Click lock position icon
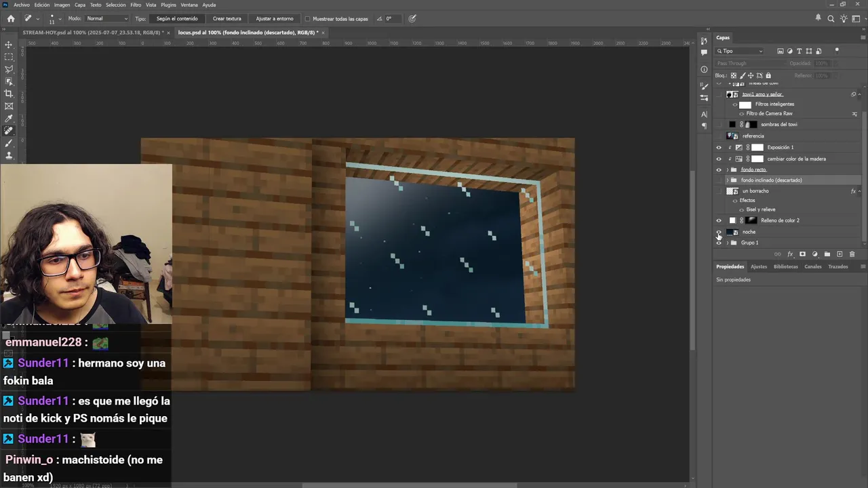The image size is (868, 488). [751, 75]
